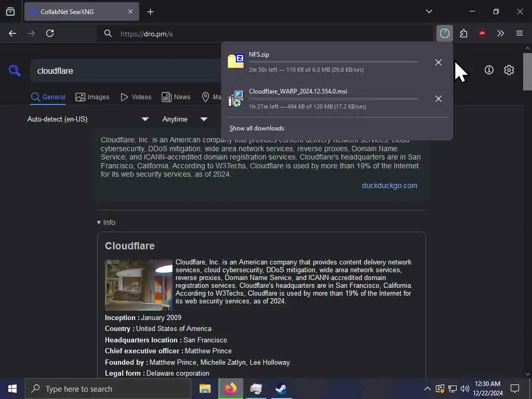532x399 pixels.
Task: Open the Firefox application menu
Action: click(520, 33)
